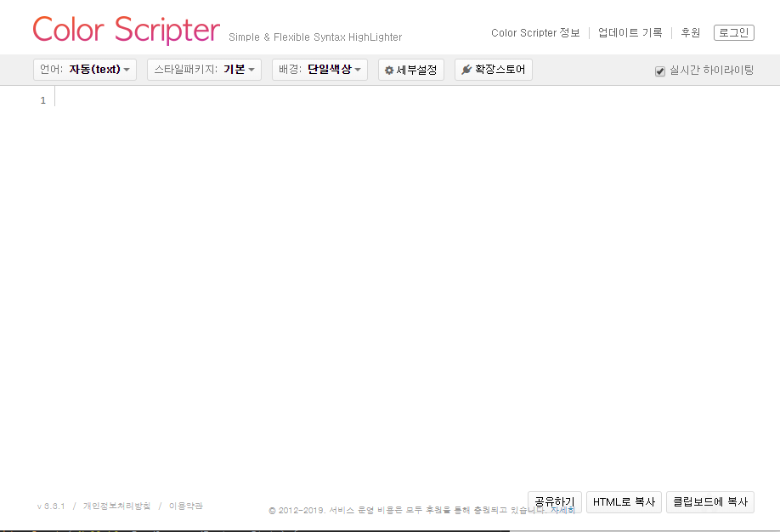Image resolution: width=780 pixels, height=532 pixels.
Task: Open 개인정보처리방침 footer link
Action: [117, 507]
